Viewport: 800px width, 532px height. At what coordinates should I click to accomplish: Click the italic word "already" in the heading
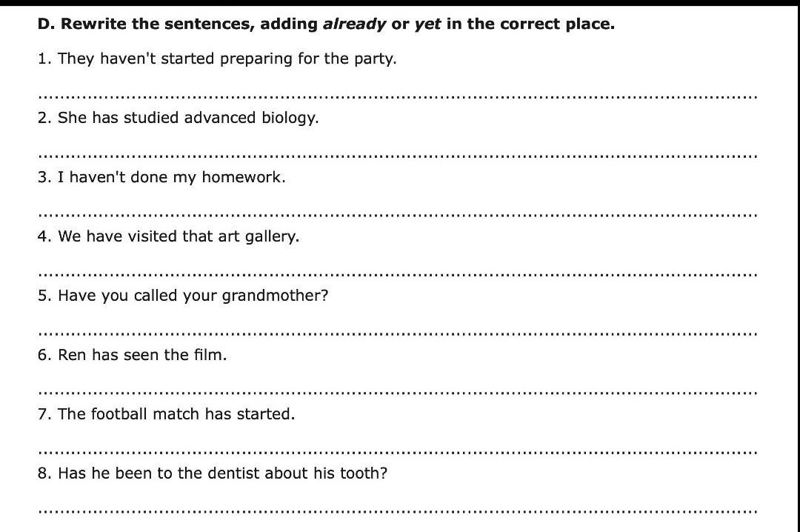click(x=354, y=24)
